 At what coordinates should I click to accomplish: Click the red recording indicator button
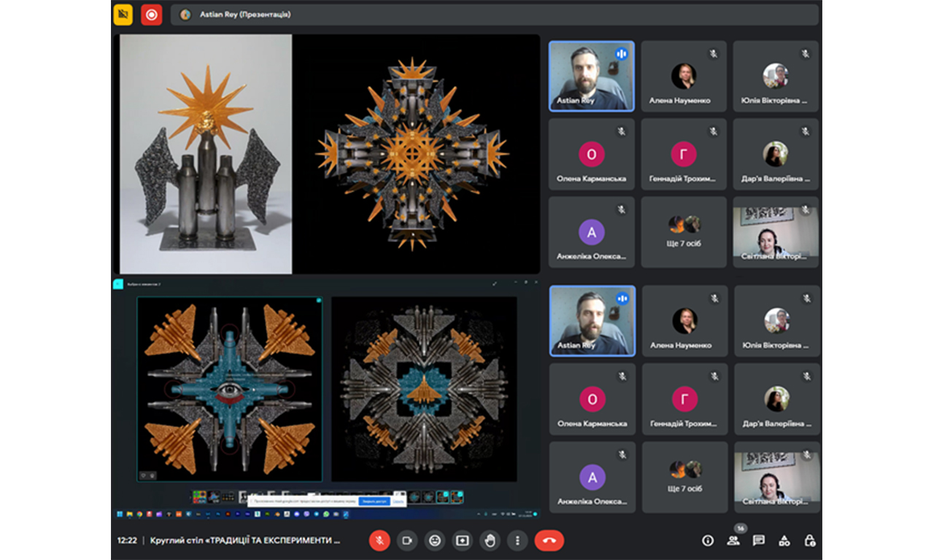click(x=151, y=15)
